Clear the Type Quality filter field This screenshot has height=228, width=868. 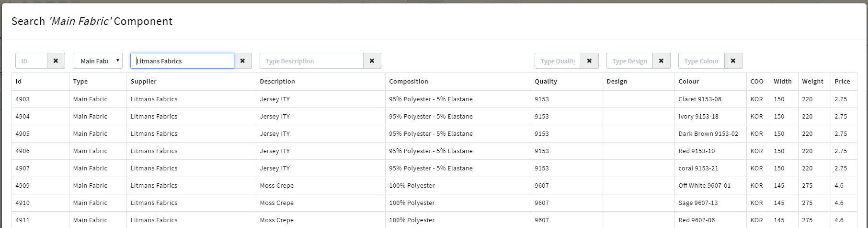click(x=589, y=61)
